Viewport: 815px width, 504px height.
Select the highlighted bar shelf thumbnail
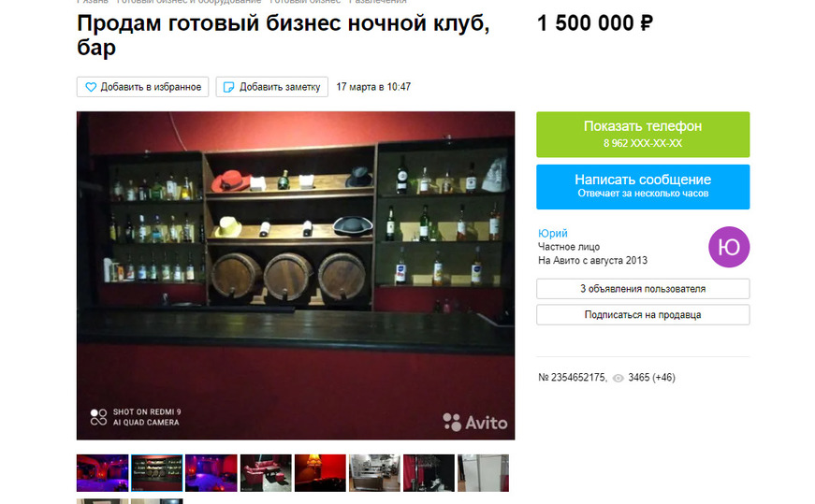157,473
